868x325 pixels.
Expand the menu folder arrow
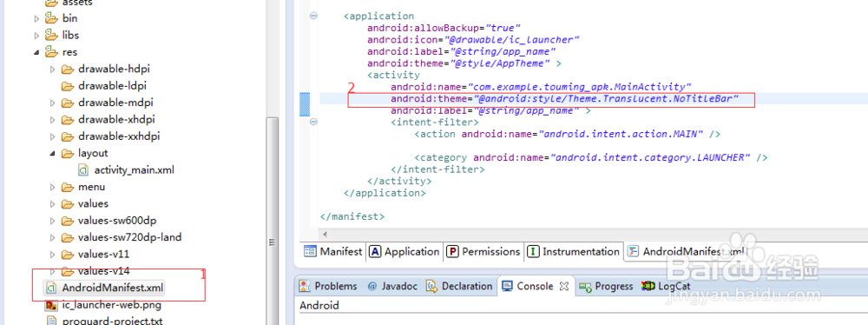53,187
